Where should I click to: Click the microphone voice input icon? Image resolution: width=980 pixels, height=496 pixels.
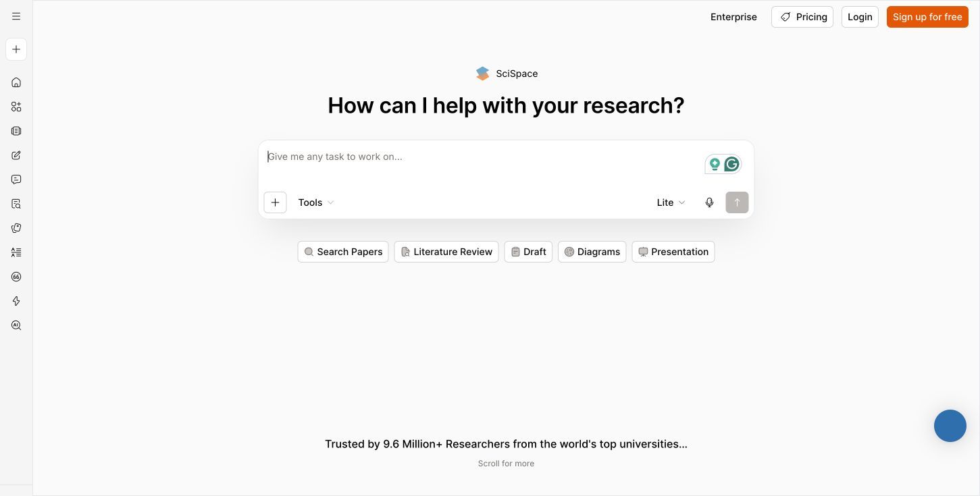[709, 202]
